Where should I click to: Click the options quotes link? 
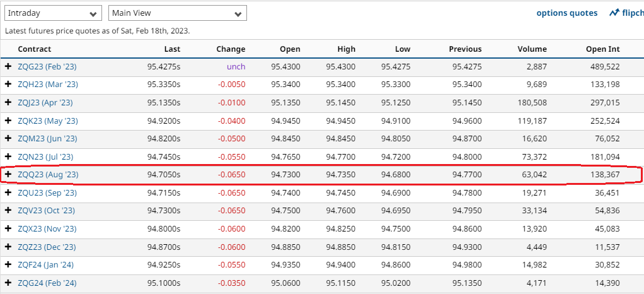click(566, 13)
